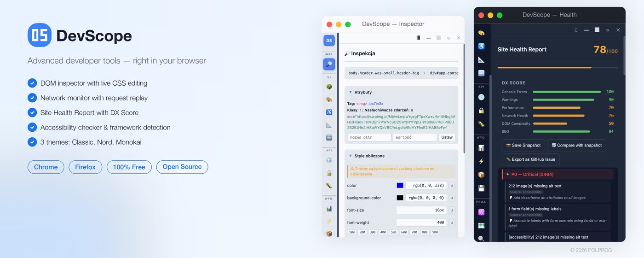Click the div#app-conte breadcrumb

(x=444, y=73)
